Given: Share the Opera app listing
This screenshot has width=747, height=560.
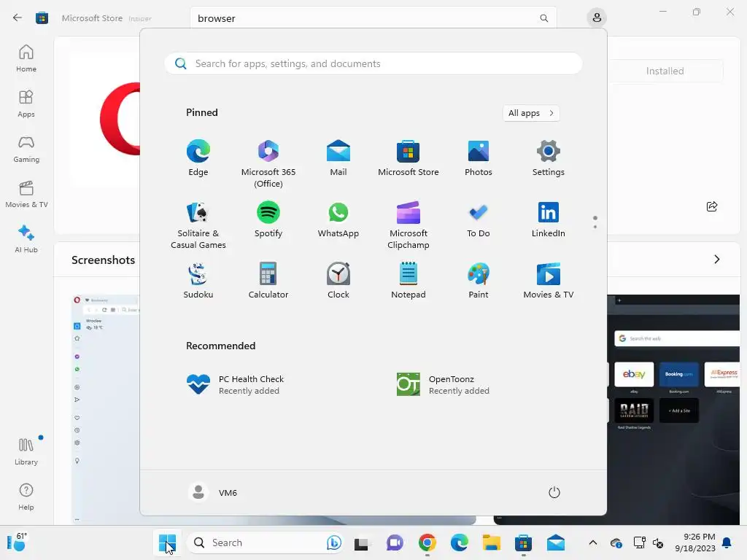Looking at the screenshot, I should point(712,206).
